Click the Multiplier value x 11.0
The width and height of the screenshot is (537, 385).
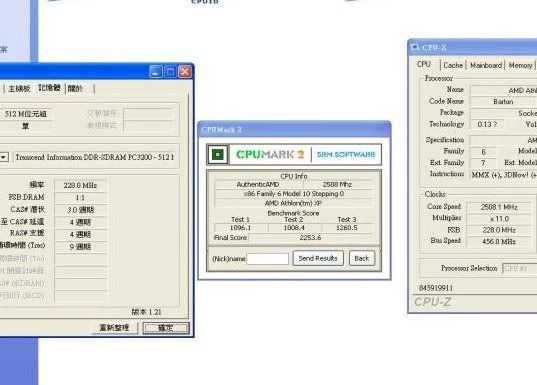[x=499, y=219]
